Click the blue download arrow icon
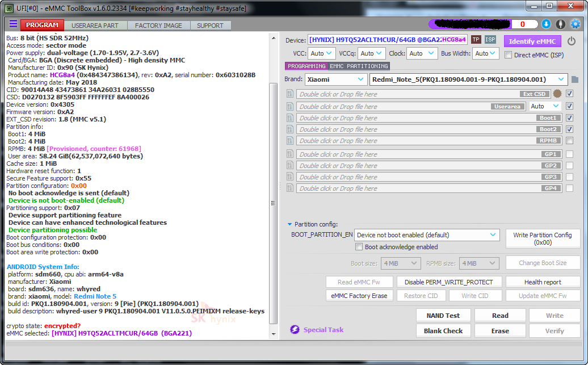This screenshot has height=365, width=588. 546,24
